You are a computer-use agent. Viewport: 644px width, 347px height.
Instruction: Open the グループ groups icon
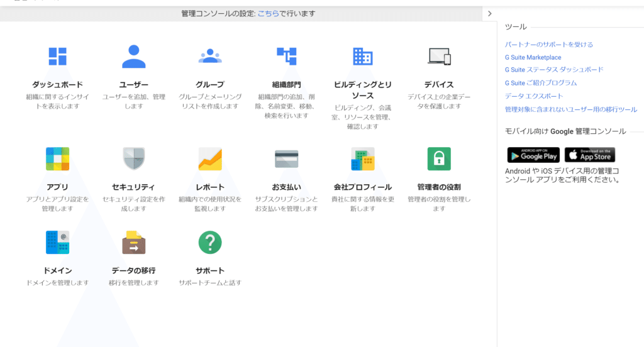click(210, 56)
